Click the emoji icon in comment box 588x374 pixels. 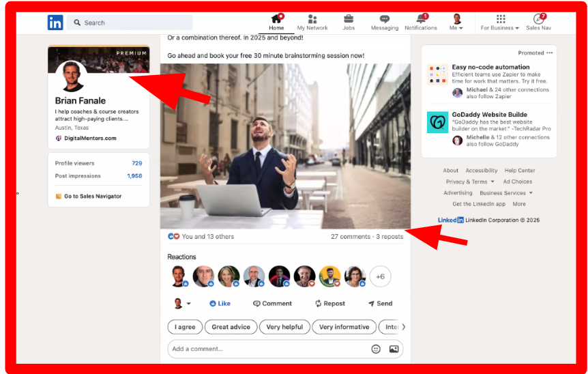[x=376, y=349]
